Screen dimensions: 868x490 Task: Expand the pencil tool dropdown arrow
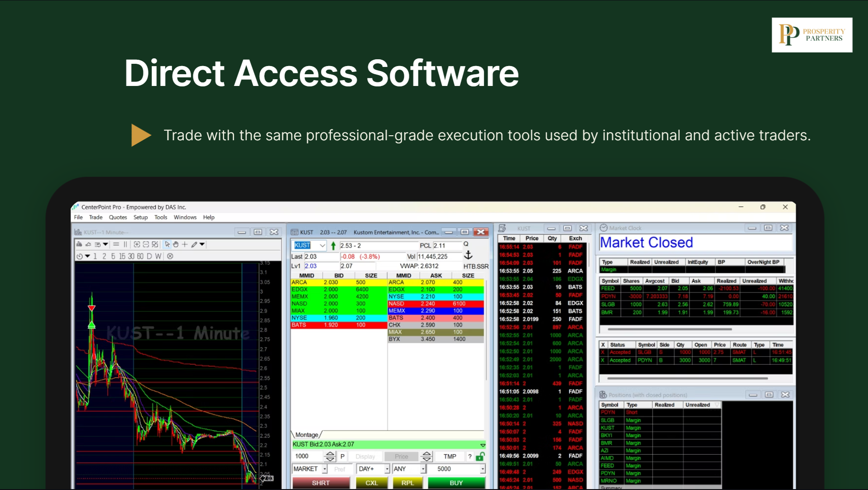tap(202, 244)
